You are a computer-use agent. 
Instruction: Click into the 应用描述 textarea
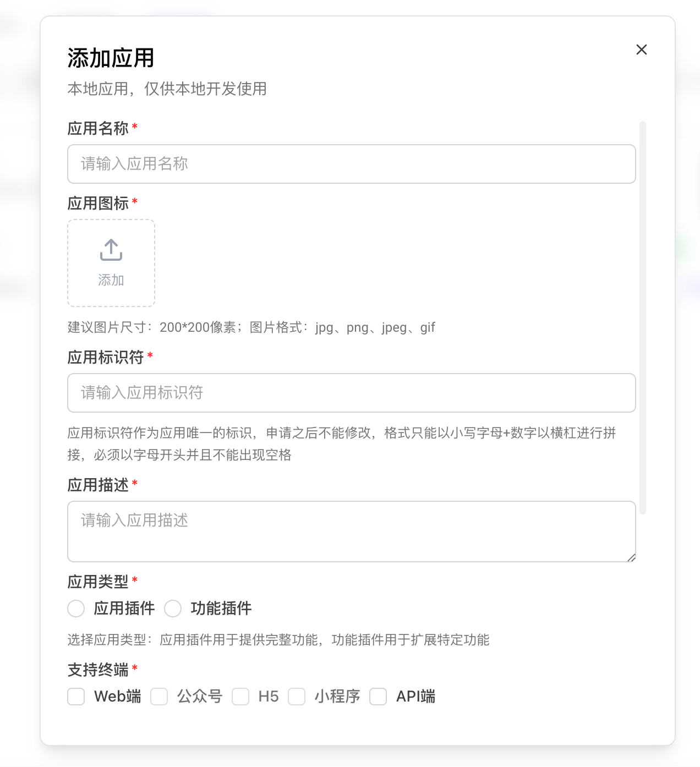351,531
